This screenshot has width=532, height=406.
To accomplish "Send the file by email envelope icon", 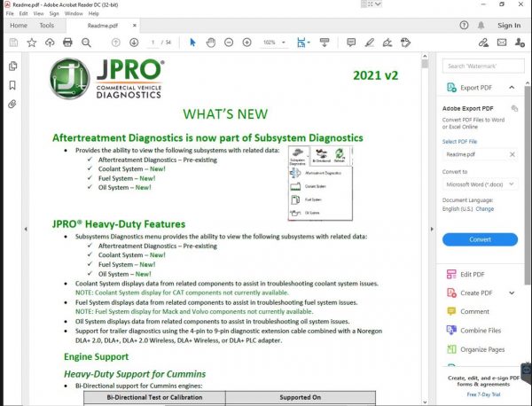I will point(502,43).
